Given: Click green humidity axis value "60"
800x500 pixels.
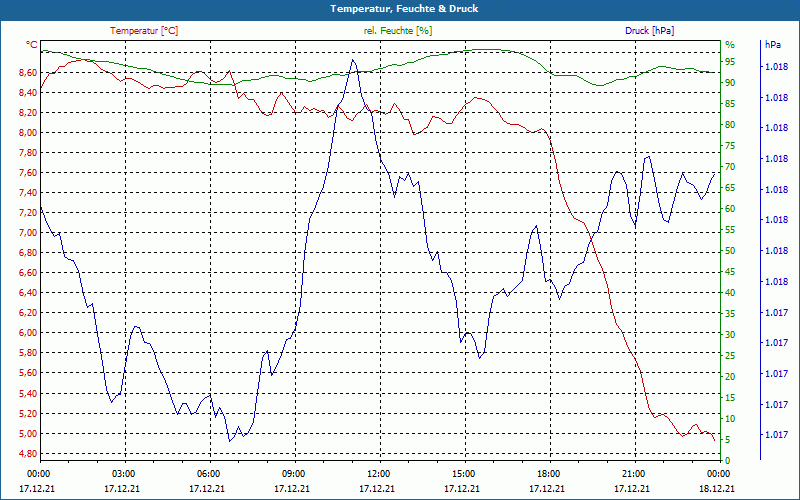Looking at the screenshot, I should coord(730,209).
